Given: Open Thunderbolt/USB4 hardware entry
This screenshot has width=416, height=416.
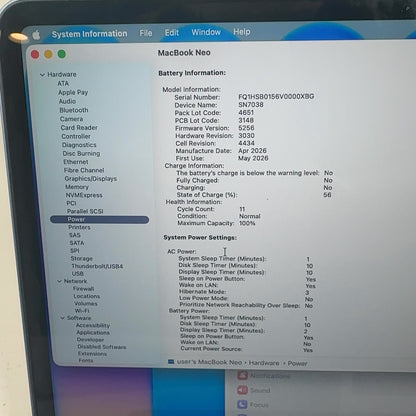Looking at the screenshot, I should point(97,266).
